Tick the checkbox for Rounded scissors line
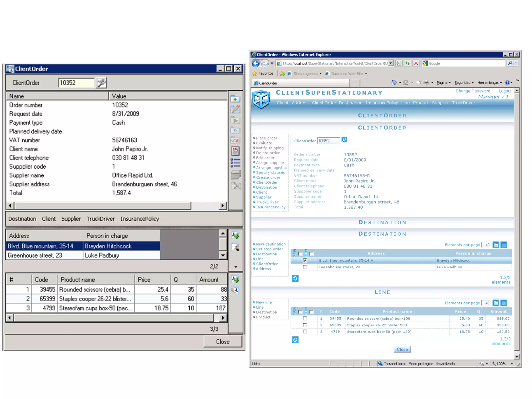Viewport: 532px width, 399px height. click(x=305, y=318)
